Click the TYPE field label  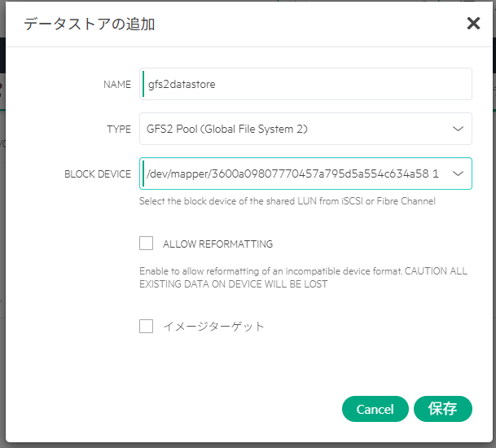click(119, 130)
